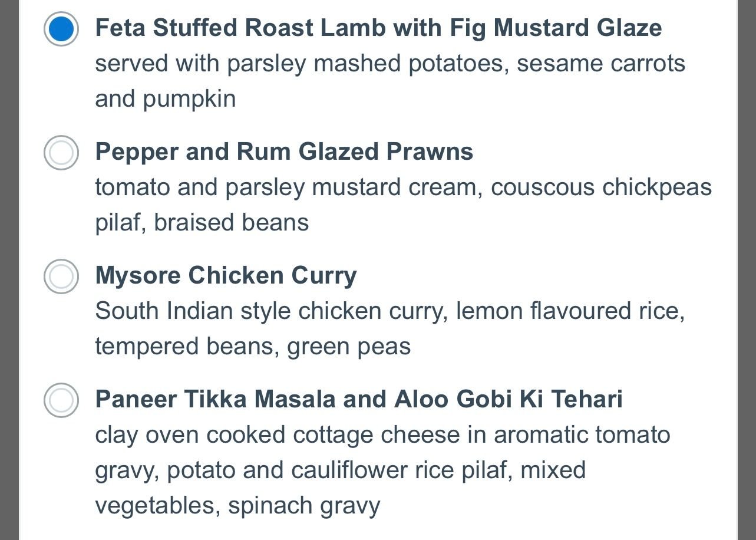Tap 'Paneer Tikka Masala and Aloo Gobi Ki Tehari' title
The width and height of the screenshot is (756, 540).
[x=359, y=399]
